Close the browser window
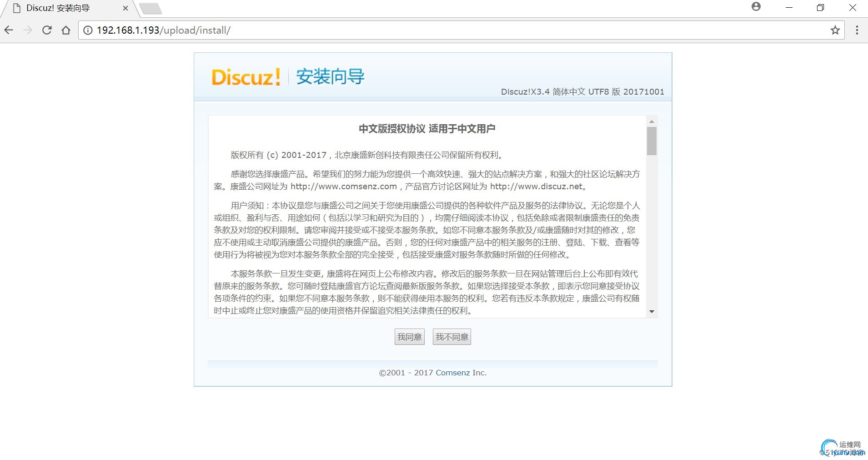The height and width of the screenshot is (460, 868). (853, 8)
